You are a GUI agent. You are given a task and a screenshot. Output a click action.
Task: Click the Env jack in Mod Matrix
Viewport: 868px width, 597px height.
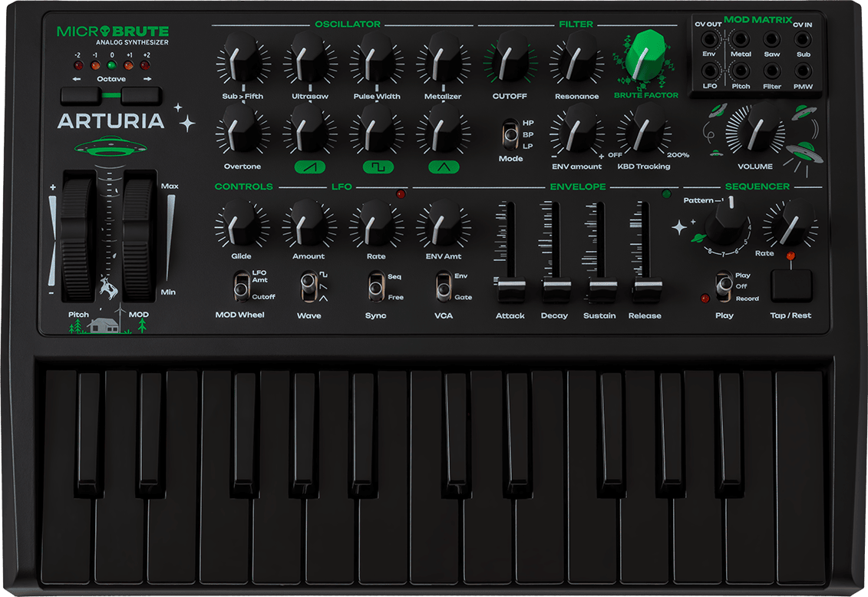click(x=708, y=39)
